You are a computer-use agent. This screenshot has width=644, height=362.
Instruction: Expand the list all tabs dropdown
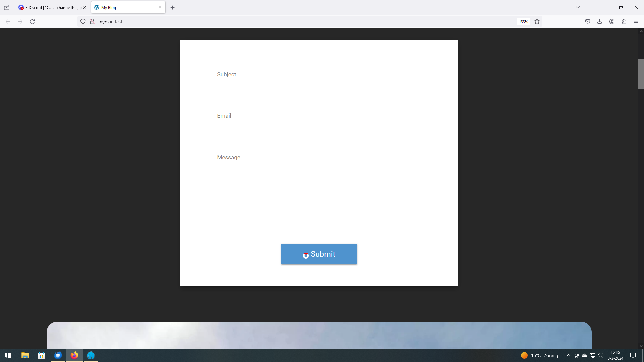(578, 7)
